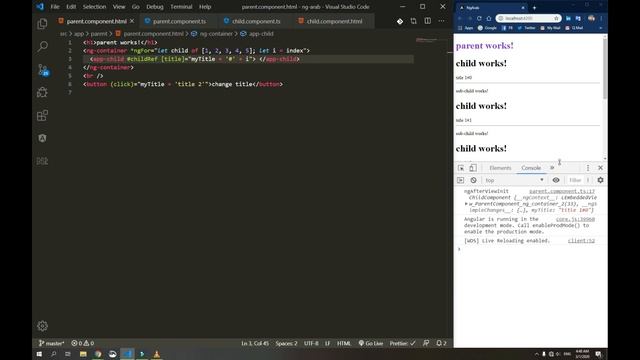
Task: Close the DevTools panel
Action: [x=600, y=168]
